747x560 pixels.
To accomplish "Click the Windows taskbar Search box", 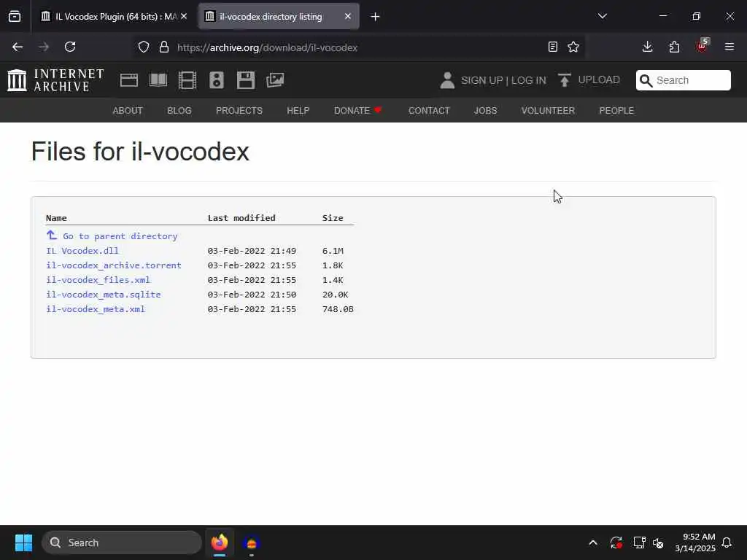I will coord(122,542).
